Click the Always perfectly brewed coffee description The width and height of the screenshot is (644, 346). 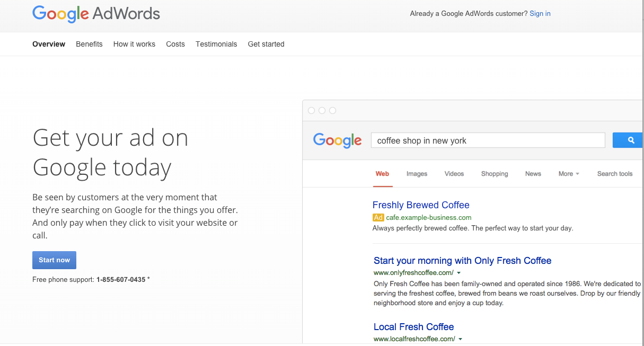[473, 228]
